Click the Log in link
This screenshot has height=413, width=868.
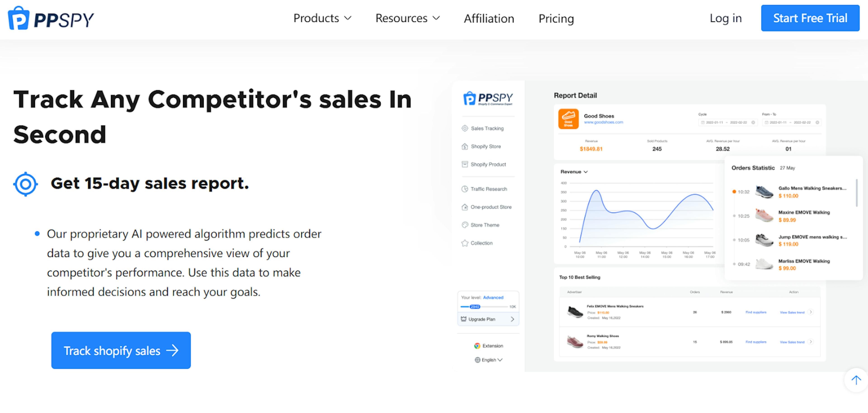coord(725,18)
